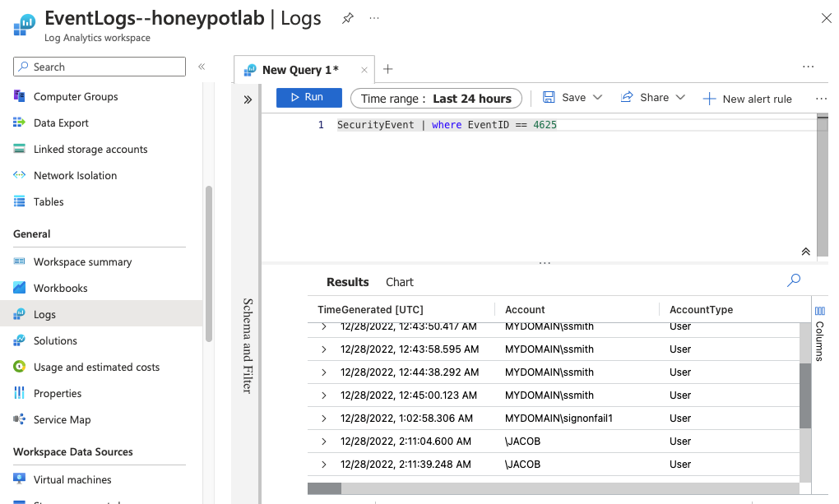This screenshot has height=504, width=839.
Task: Collapse the query editor with up chevrons
Action: 805,252
